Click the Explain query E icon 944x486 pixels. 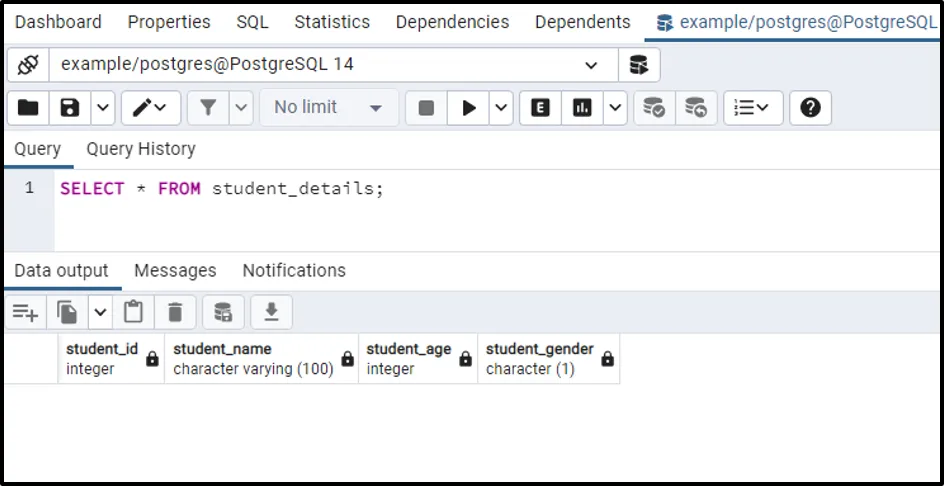point(541,108)
